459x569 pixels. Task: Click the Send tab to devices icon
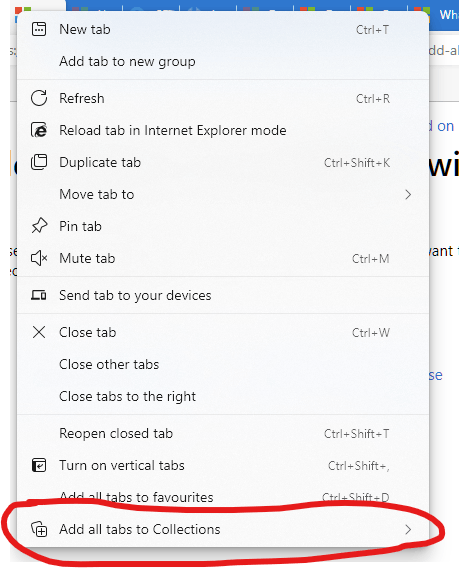pyautogui.click(x=39, y=295)
